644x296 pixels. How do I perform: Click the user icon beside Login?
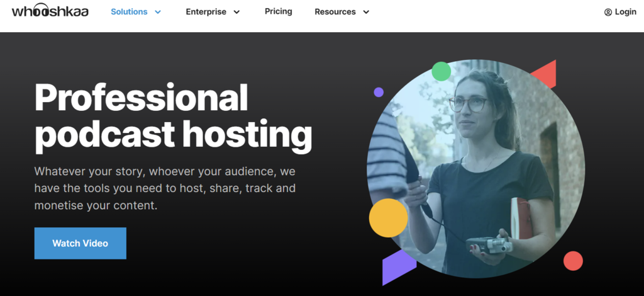click(608, 13)
